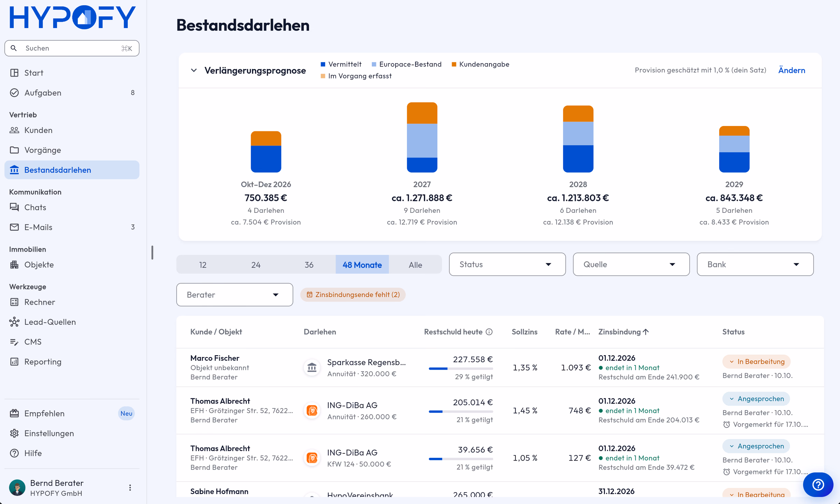Go to Kunden people icon
This screenshot has height=504, width=840.
coord(14,130)
